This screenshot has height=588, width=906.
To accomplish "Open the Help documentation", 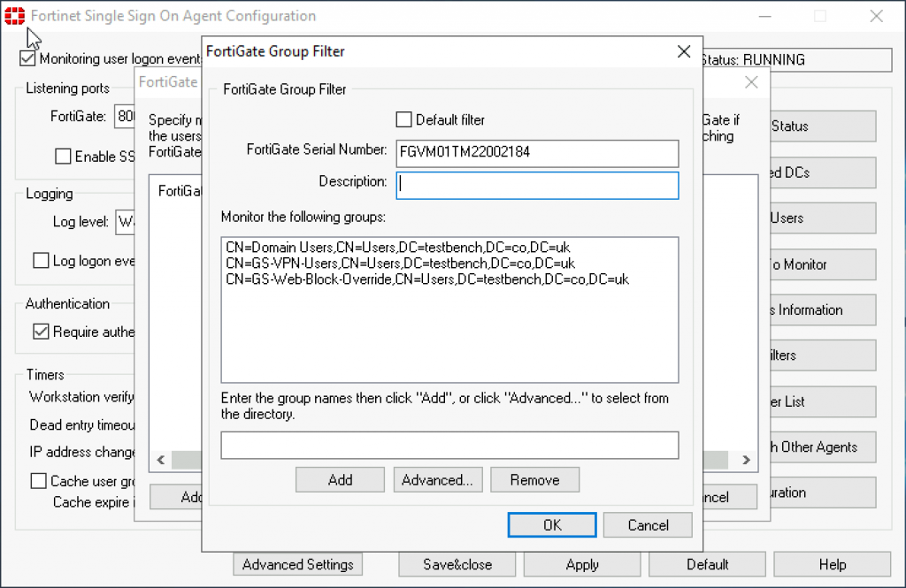I will coord(832,564).
